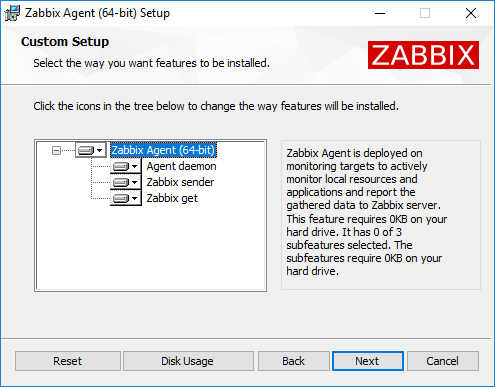Select the Zabbix sender tree item

point(180,182)
